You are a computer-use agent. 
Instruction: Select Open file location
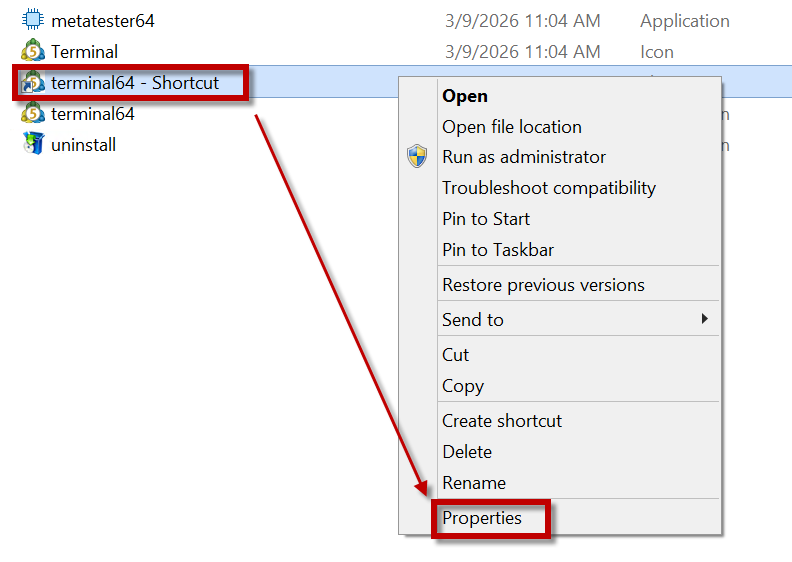click(512, 127)
